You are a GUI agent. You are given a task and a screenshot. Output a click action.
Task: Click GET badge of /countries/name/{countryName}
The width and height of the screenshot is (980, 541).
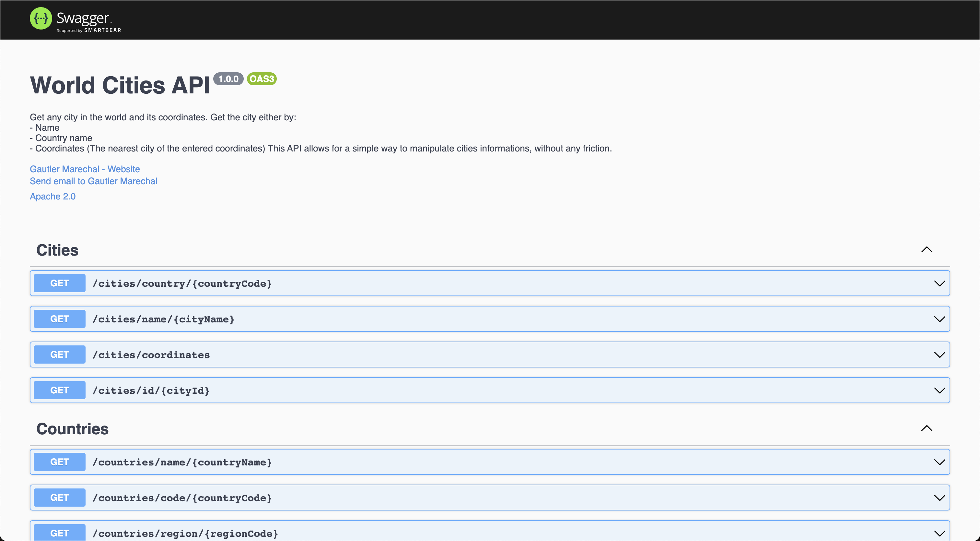[60, 462]
